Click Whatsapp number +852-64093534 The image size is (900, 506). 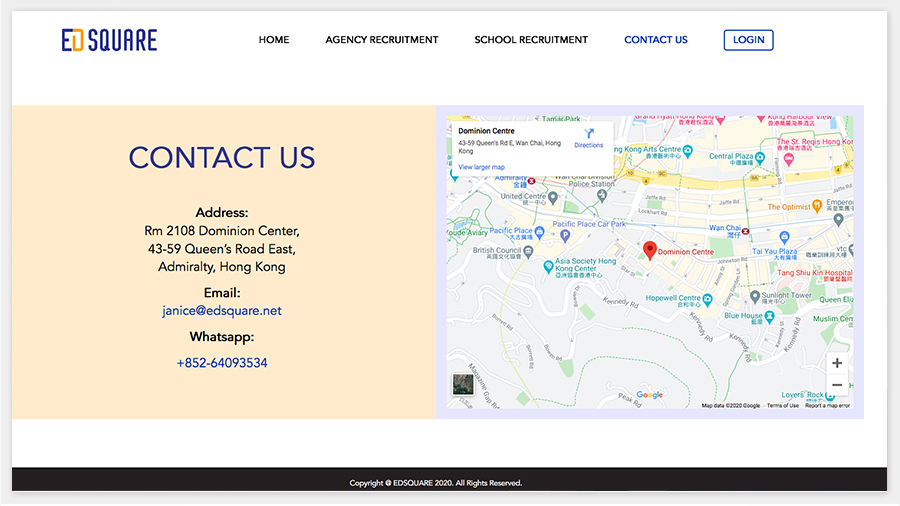coord(222,363)
